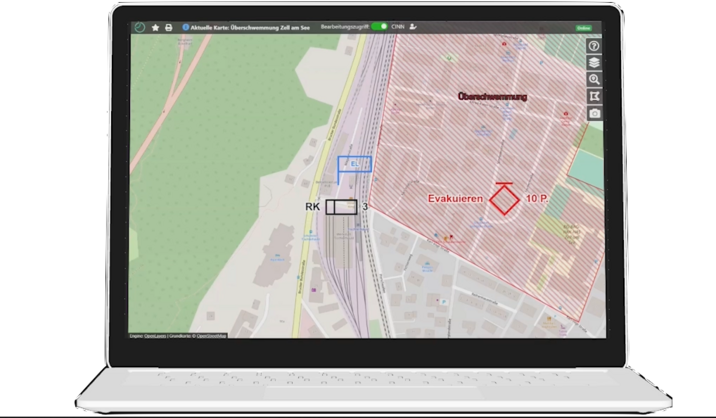Click the CINN user label
This screenshot has width=716, height=418.
click(397, 27)
